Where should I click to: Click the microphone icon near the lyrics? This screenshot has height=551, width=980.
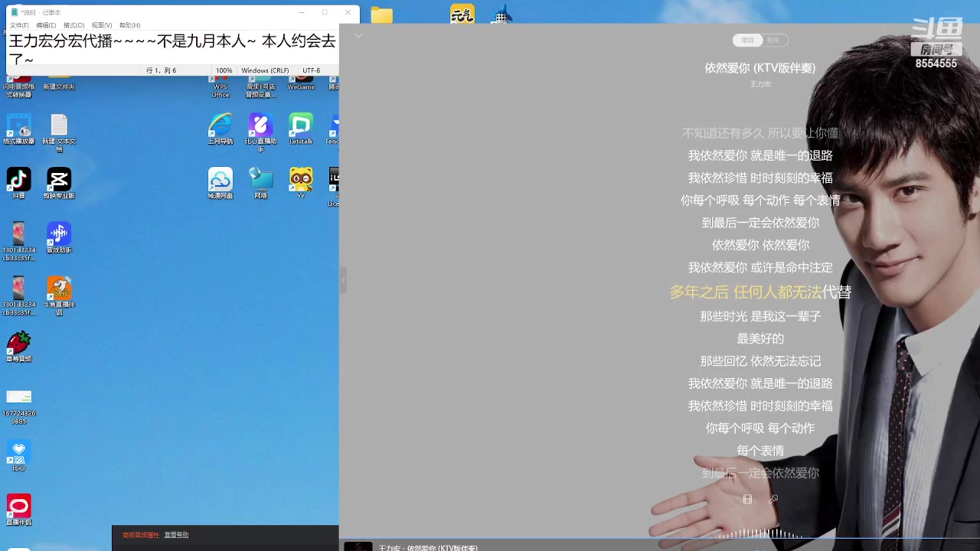[773, 499]
